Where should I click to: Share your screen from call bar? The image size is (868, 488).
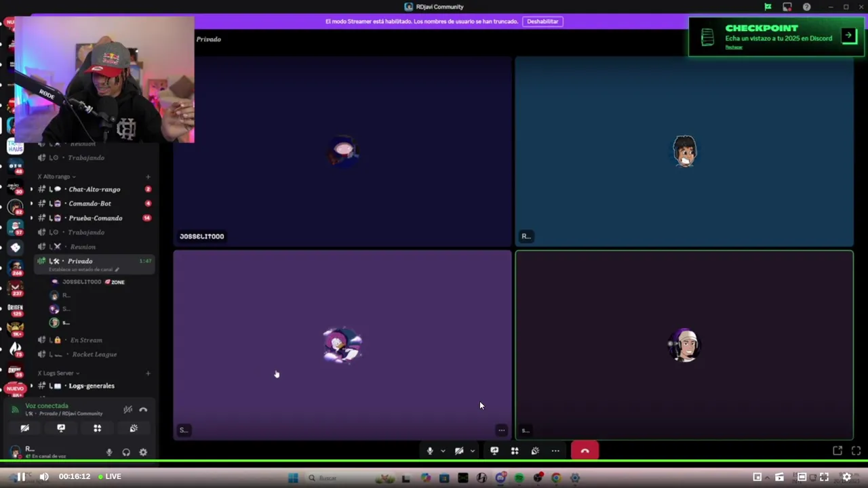coord(494,451)
